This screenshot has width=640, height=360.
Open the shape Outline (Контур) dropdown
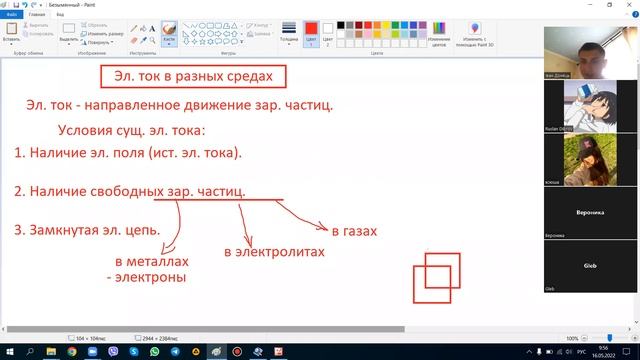click(x=259, y=25)
